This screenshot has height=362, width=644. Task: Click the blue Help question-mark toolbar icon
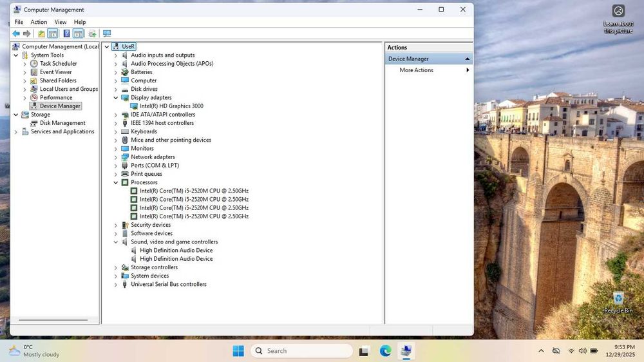(66, 33)
